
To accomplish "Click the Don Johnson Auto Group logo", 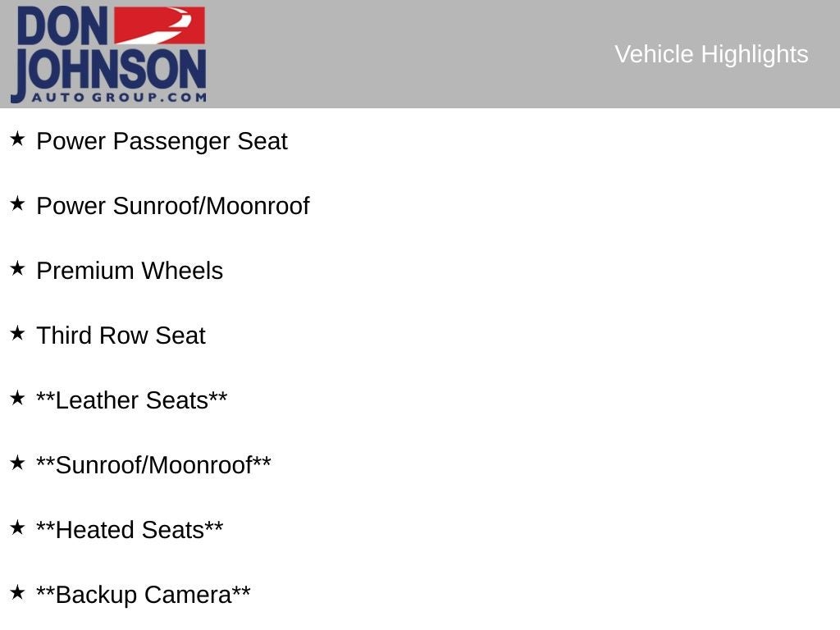I will (x=107, y=54).
